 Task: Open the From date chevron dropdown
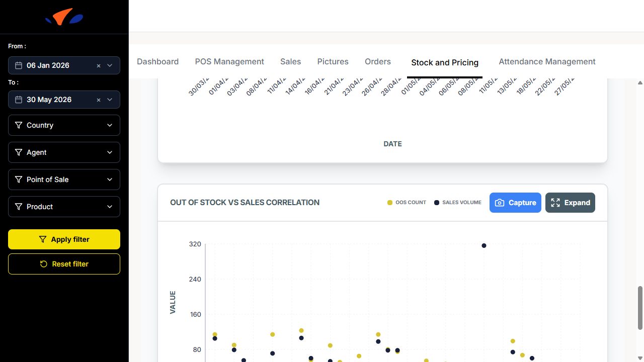(x=110, y=65)
